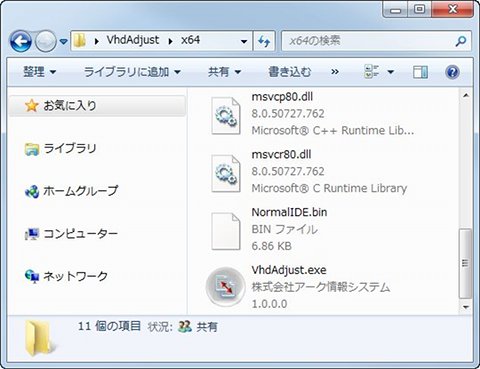Open the 共有 toolbar menu

[224, 72]
